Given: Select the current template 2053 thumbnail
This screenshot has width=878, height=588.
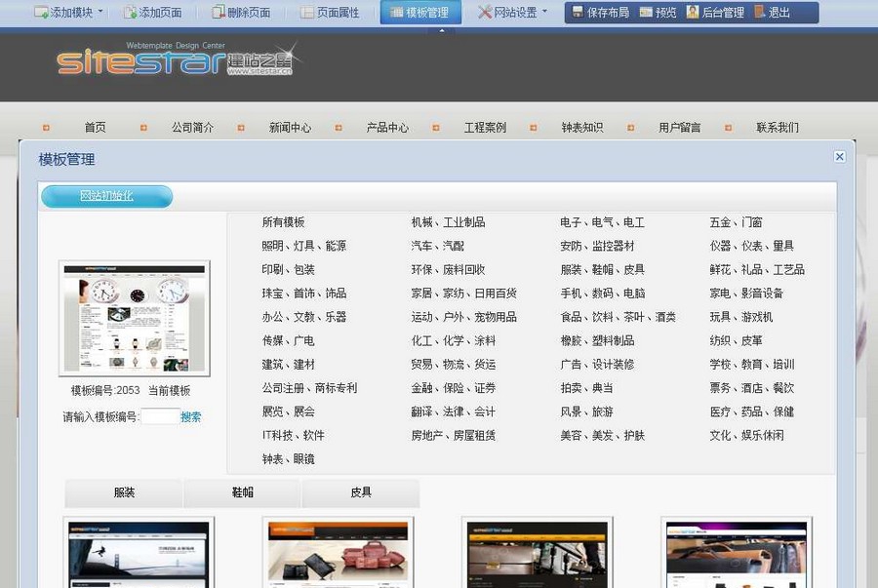Looking at the screenshot, I should click(x=134, y=317).
